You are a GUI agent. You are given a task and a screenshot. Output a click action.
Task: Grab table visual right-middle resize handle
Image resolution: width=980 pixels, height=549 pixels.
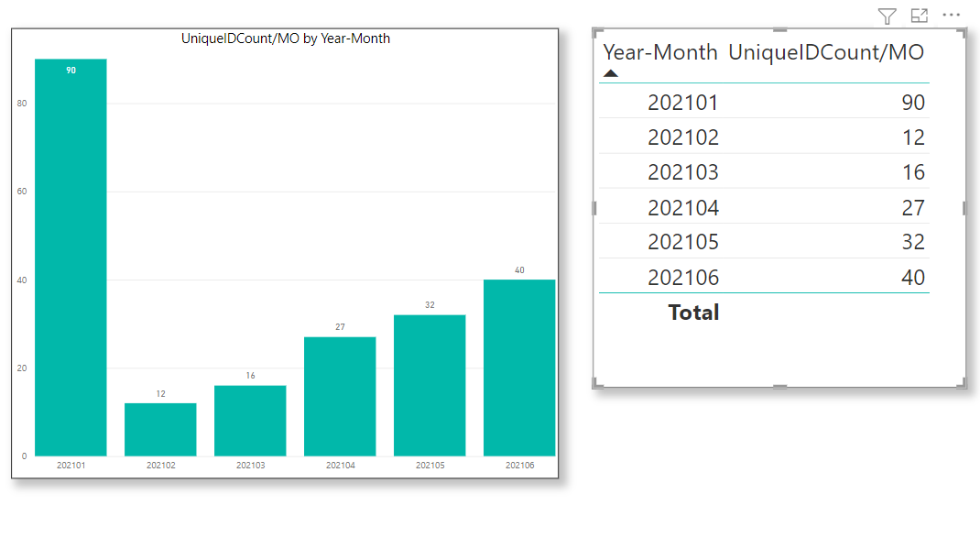click(x=964, y=208)
